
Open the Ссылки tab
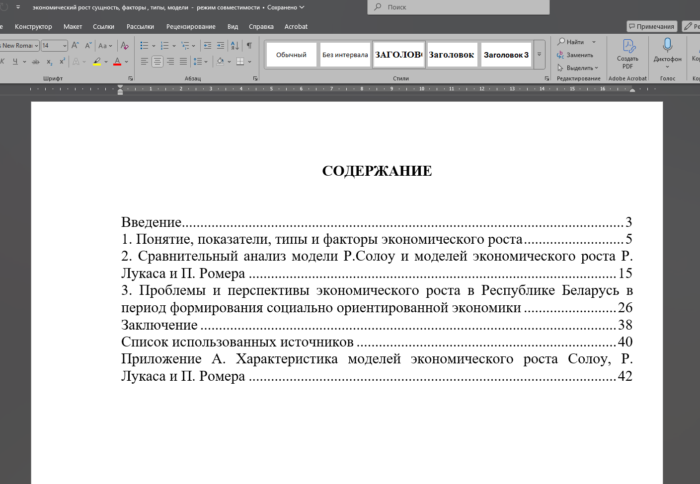point(103,27)
